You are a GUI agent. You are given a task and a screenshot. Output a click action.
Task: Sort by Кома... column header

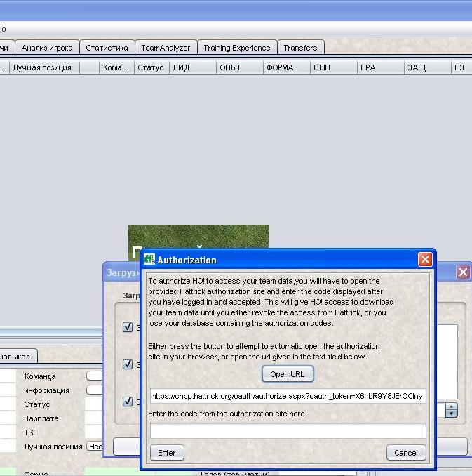point(116,67)
